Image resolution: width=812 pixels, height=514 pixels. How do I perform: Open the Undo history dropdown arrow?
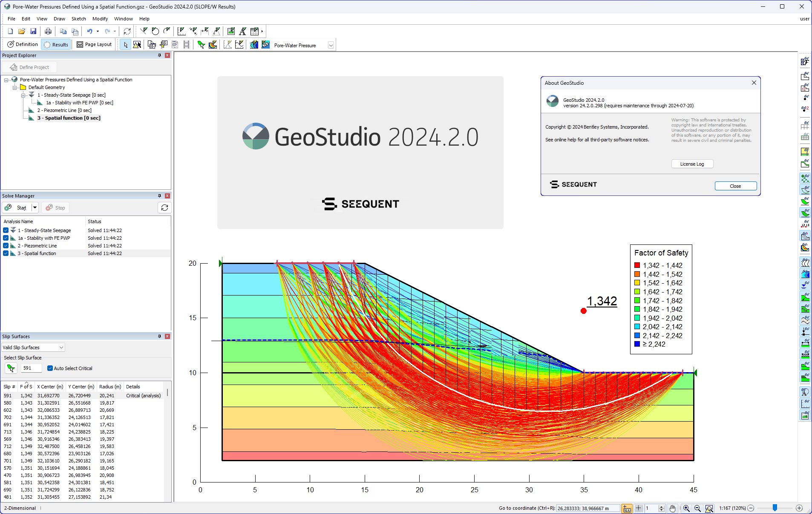click(98, 31)
